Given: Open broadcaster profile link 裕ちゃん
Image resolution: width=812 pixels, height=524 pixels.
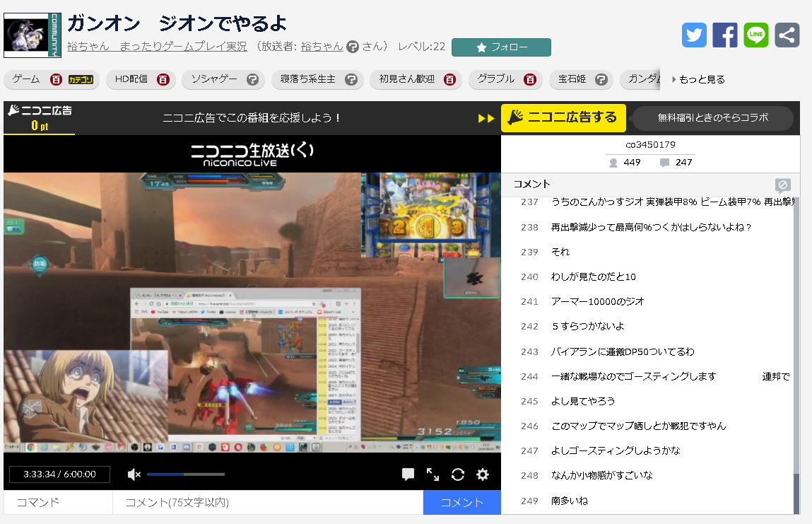Looking at the screenshot, I should pos(322,47).
